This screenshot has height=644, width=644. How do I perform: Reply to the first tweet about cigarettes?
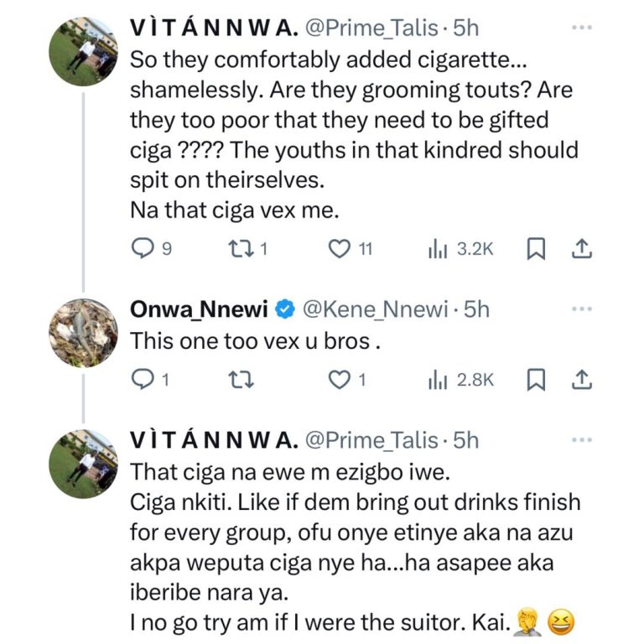tap(143, 248)
